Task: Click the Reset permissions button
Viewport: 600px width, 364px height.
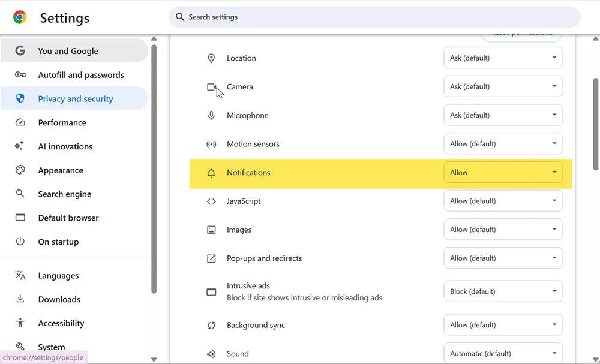Action: pyautogui.click(x=521, y=33)
